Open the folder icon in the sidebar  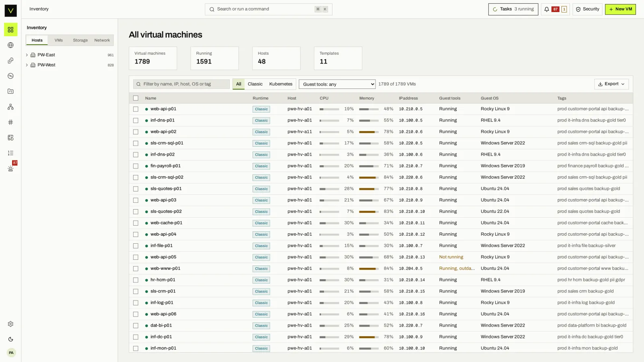[10, 91]
